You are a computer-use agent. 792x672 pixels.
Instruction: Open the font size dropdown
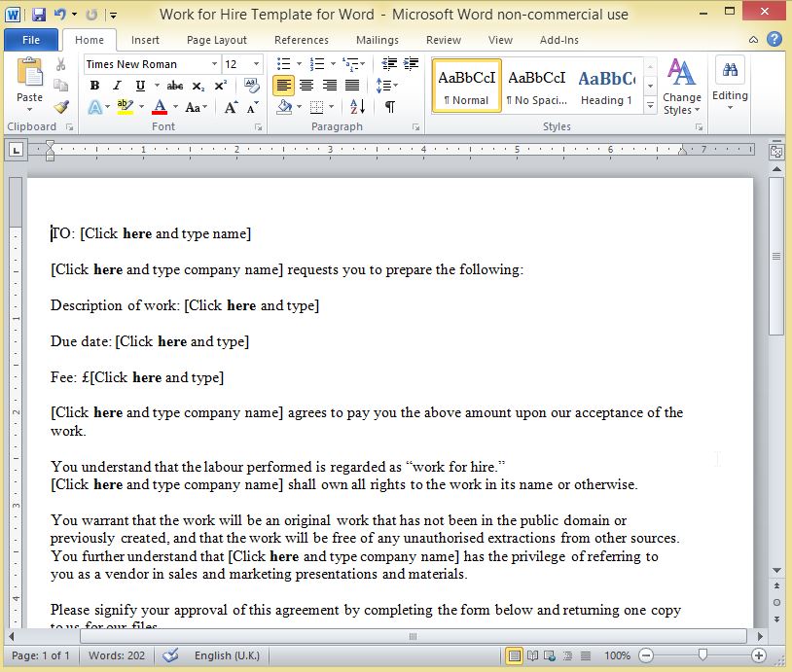pos(256,64)
